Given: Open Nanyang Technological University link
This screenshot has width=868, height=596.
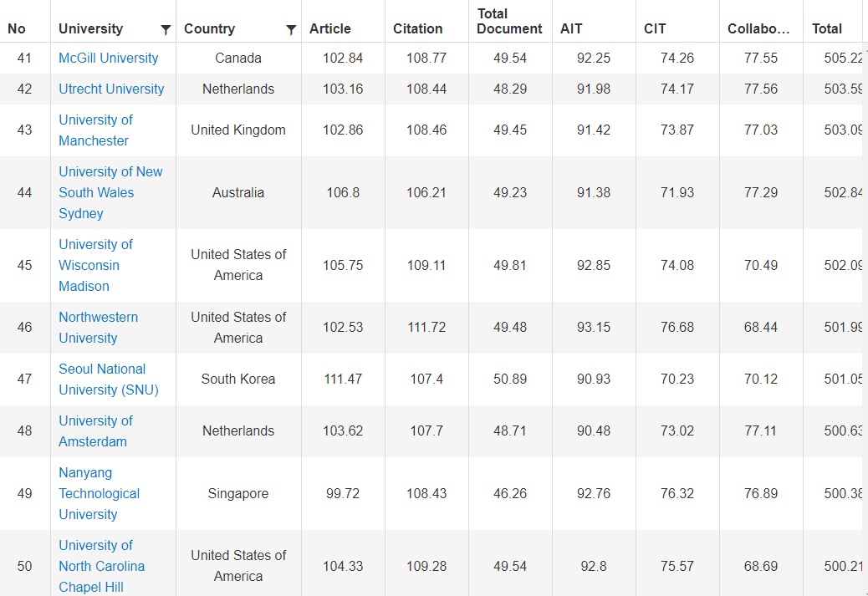Looking at the screenshot, I should point(99,493).
